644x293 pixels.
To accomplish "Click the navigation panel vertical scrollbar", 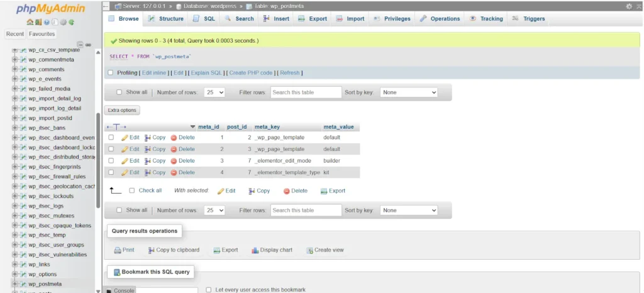I will point(98,161).
